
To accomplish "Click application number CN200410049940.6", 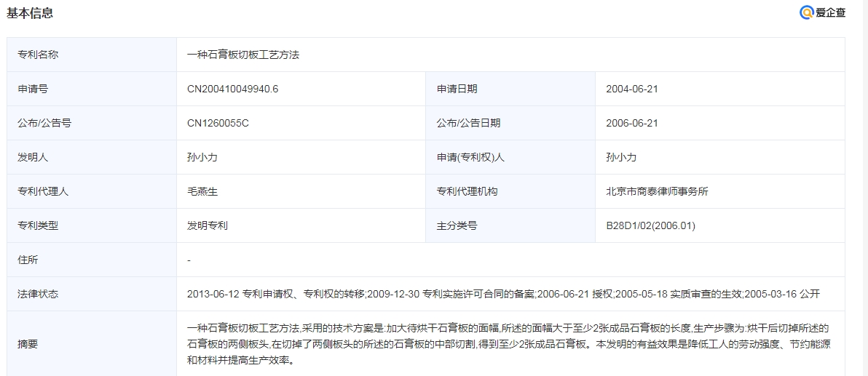I will [x=233, y=89].
